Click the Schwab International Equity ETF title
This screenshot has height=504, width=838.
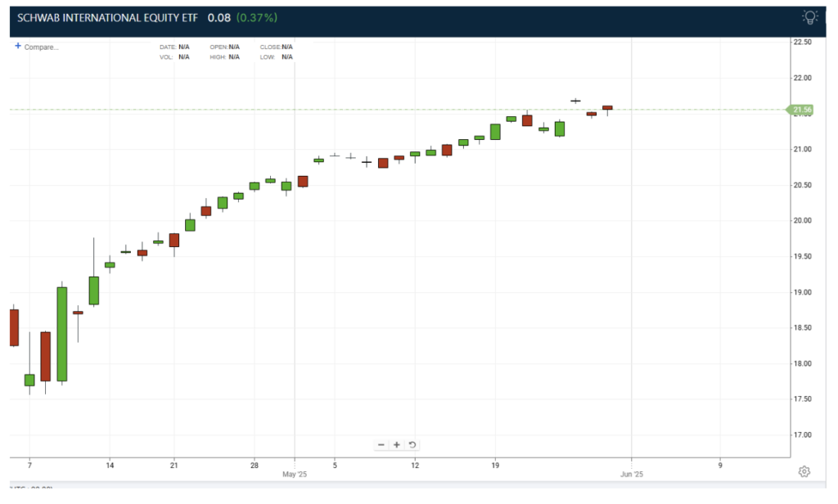[x=107, y=18]
